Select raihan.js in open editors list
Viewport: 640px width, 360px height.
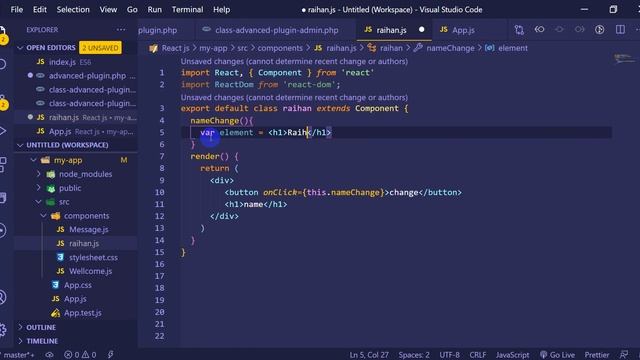coord(76,118)
